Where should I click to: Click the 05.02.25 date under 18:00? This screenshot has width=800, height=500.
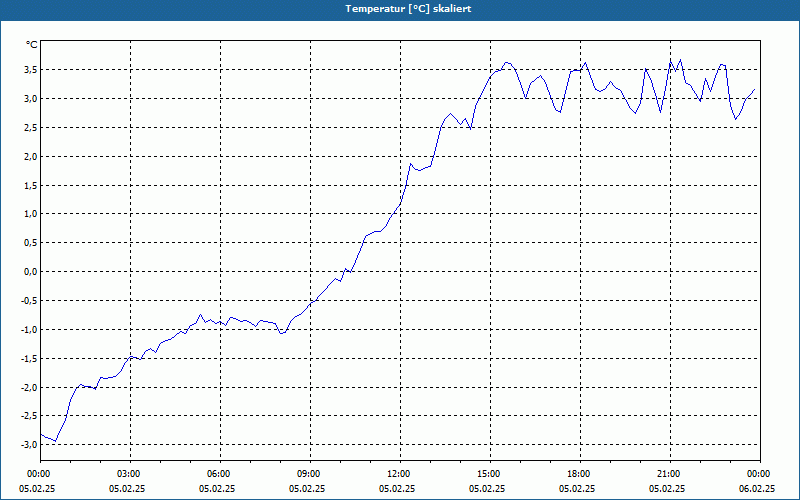(577, 488)
